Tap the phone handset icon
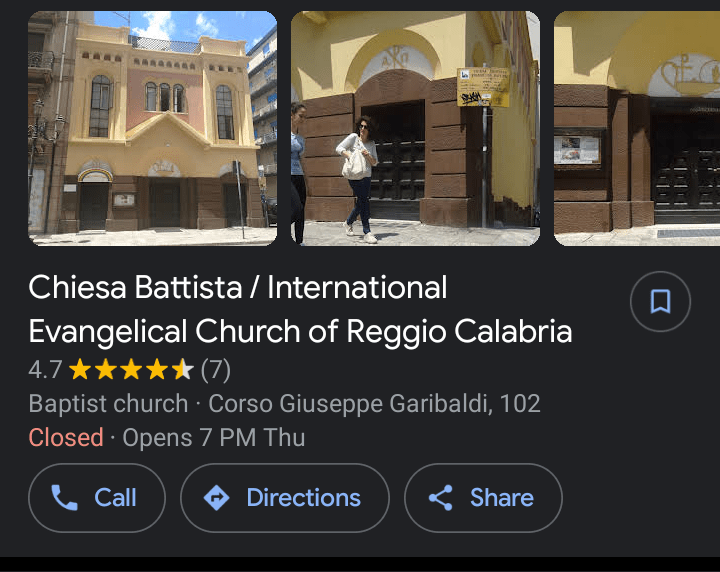The height and width of the screenshot is (572, 720). (x=64, y=498)
